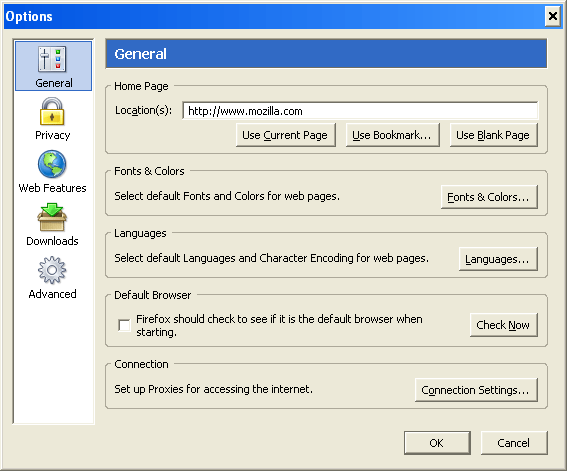567x471 pixels.
Task: Enable the default browser check checkbox
Action: pos(124,325)
